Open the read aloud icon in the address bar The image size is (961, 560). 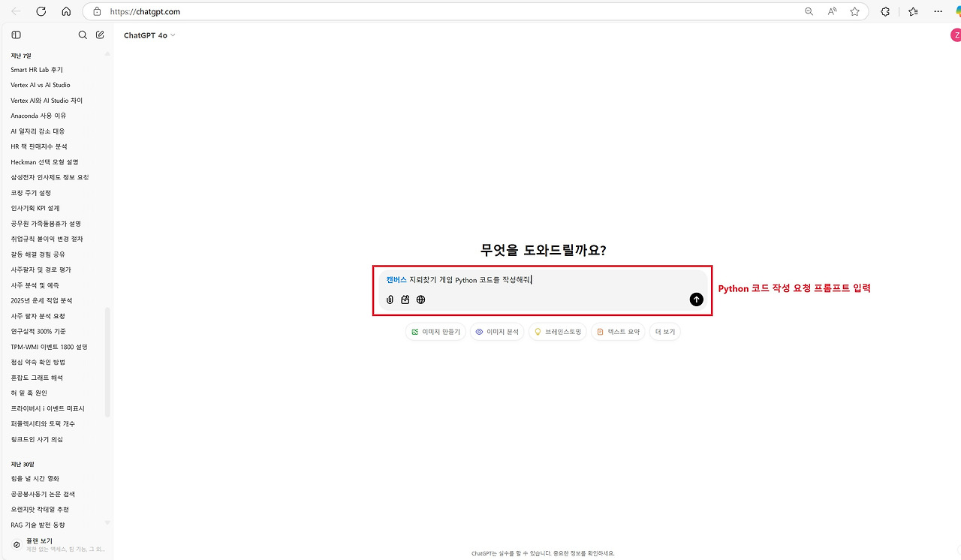click(832, 11)
